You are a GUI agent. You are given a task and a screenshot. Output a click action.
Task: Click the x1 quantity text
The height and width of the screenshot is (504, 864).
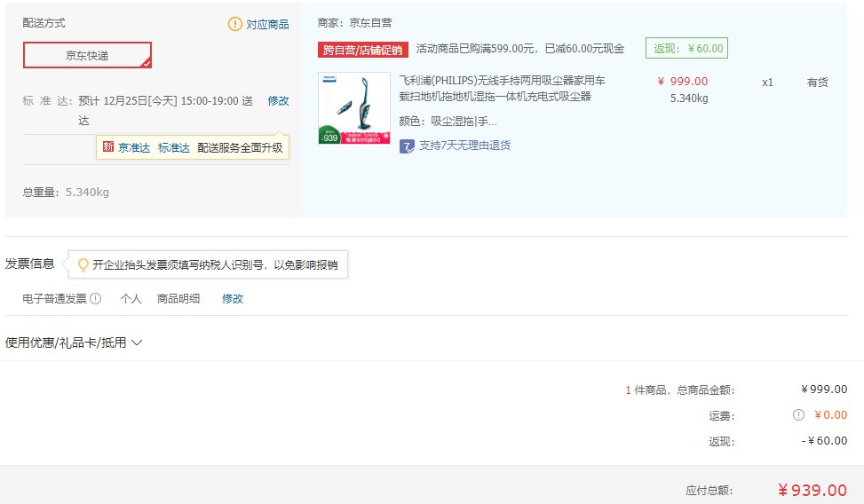pyautogui.click(x=767, y=83)
